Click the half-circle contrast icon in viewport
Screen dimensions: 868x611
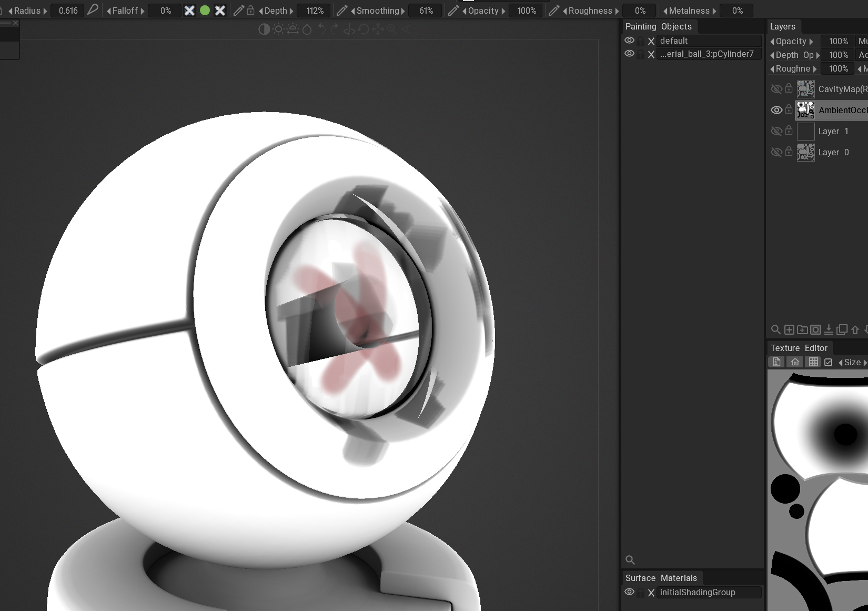(x=264, y=29)
